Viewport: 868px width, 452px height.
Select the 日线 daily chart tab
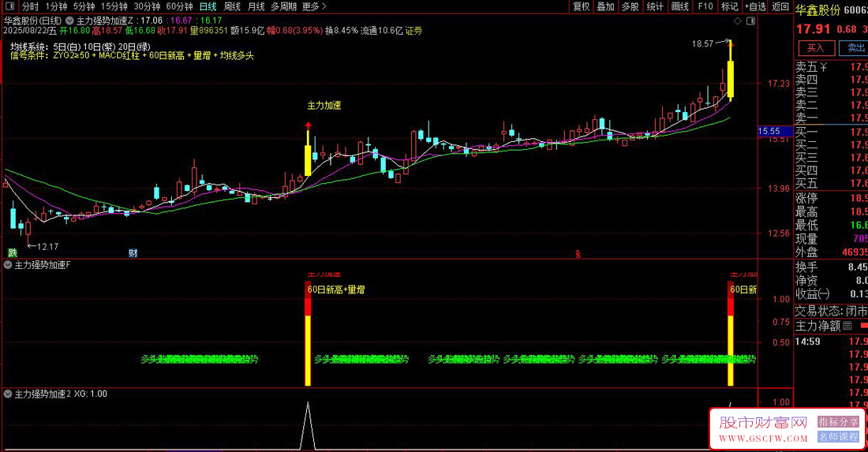[x=208, y=6]
